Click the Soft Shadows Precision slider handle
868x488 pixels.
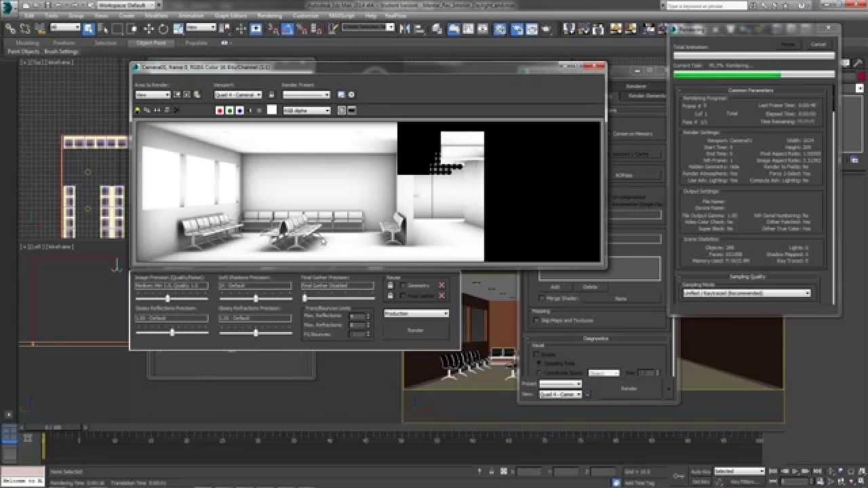[x=256, y=298]
